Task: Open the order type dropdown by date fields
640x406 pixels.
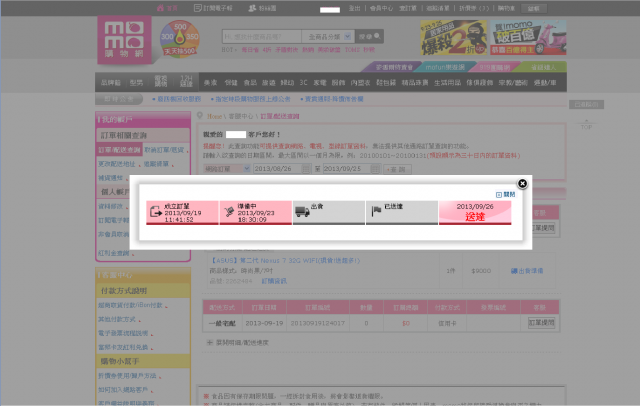Action: (x=227, y=169)
